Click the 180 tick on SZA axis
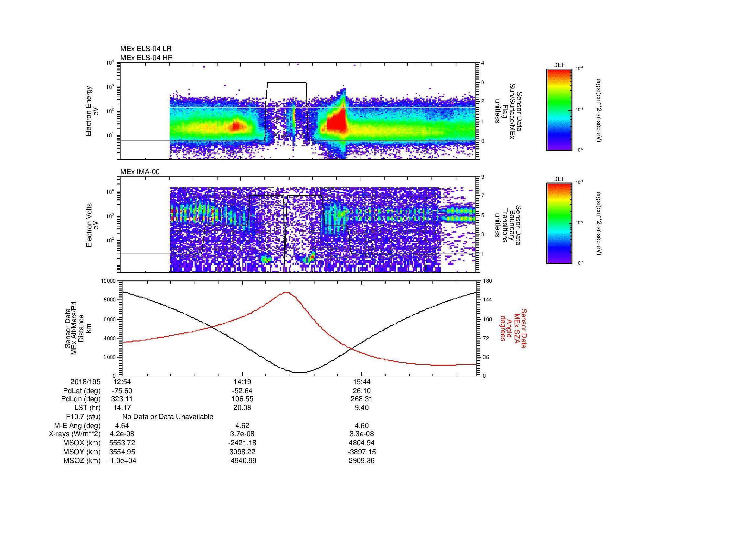Screen dimensions: 756x534 pos(488,281)
